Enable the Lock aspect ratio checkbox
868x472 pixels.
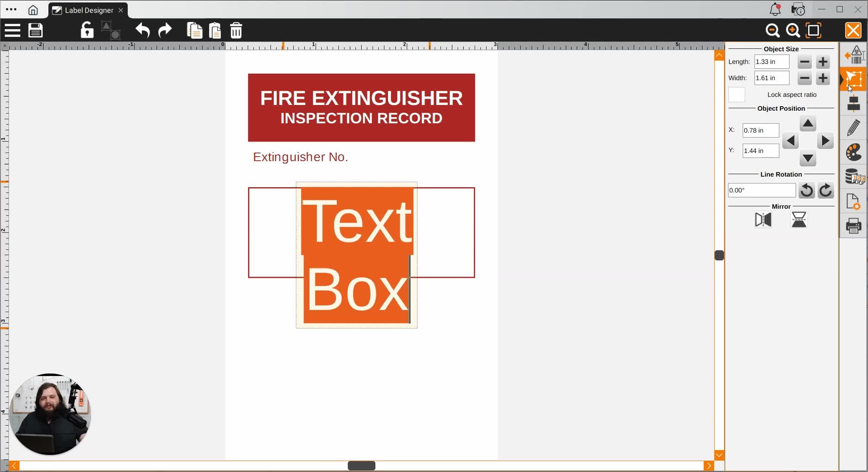pyautogui.click(x=737, y=95)
